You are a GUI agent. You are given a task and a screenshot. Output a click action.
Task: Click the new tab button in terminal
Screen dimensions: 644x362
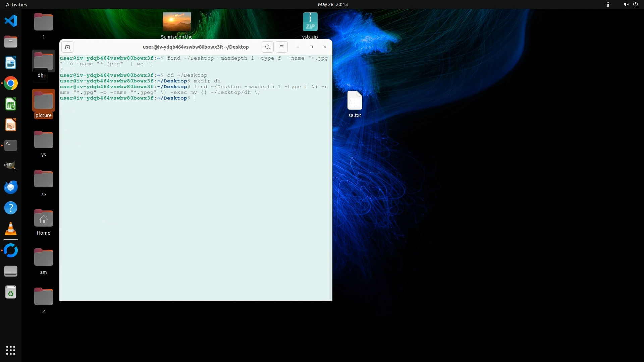[x=67, y=47]
